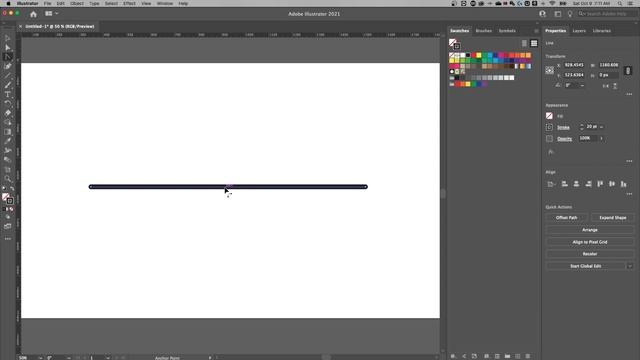This screenshot has height=360, width=640.
Task: Select the Paintbrush tool
Action: coord(7,85)
